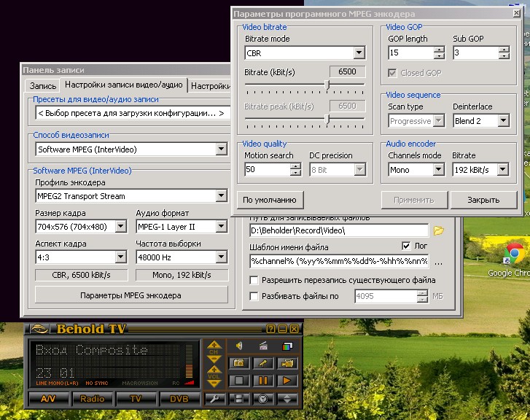Screen dimensions: 530x420
Task: Click the clock scheduler icon
Action: pyautogui.click(x=263, y=399)
